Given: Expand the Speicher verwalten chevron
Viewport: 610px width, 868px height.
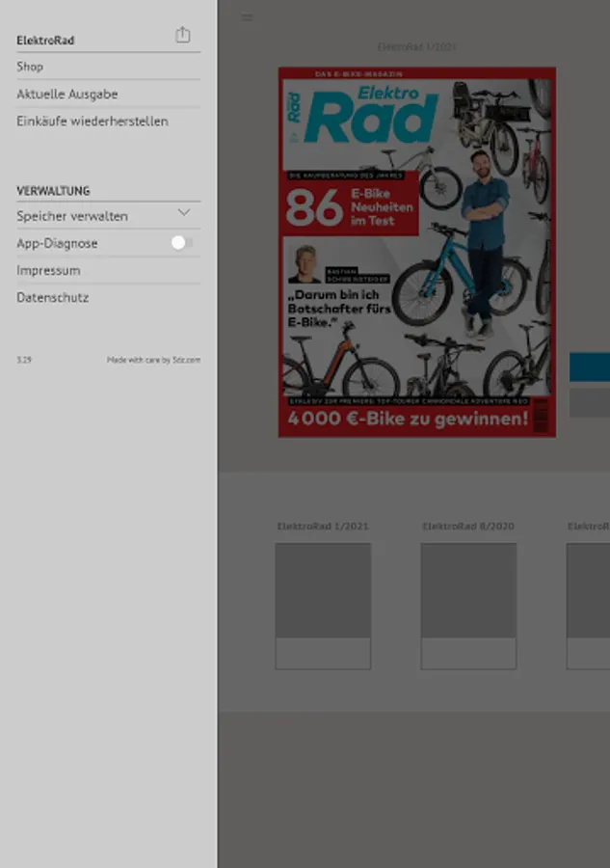Looking at the screenshot, I should (x=184, y=213).
